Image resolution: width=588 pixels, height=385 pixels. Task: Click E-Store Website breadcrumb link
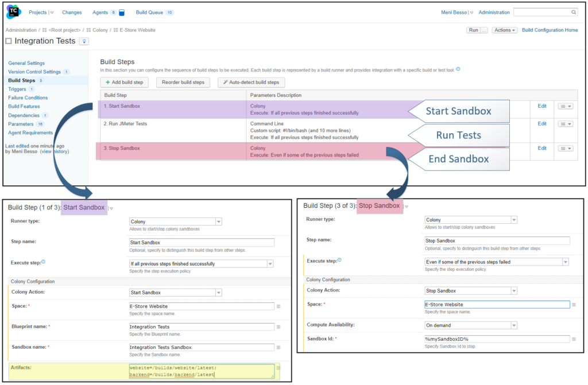pyautogui.click(x=137, y=30)
